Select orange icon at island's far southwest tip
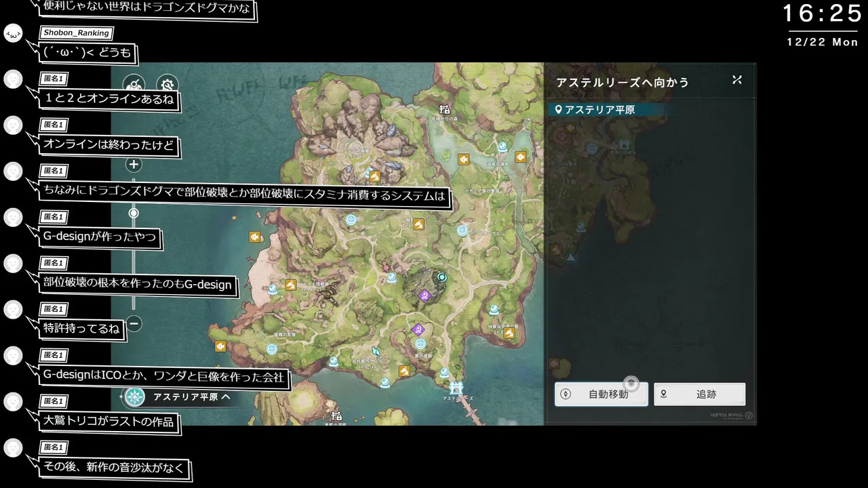 click(220, 346)
